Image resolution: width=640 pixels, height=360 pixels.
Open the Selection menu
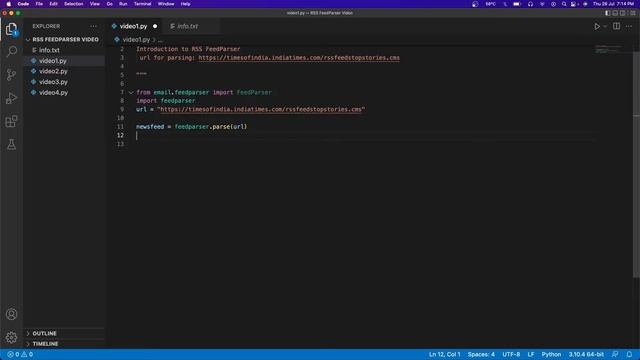[x=73, y=4]
